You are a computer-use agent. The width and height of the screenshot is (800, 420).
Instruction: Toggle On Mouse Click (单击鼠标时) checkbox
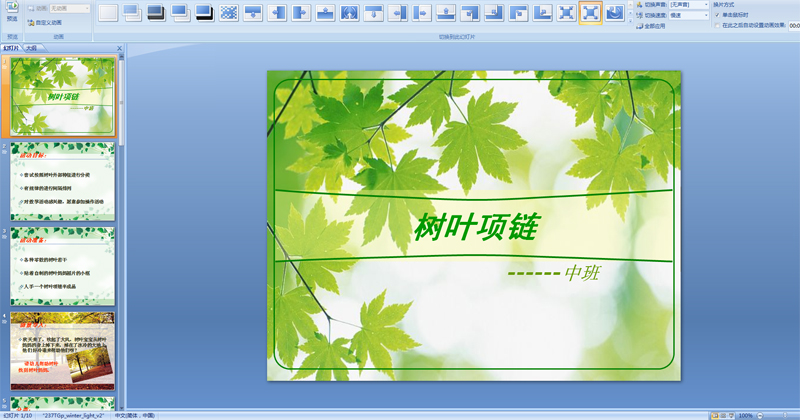718,15
